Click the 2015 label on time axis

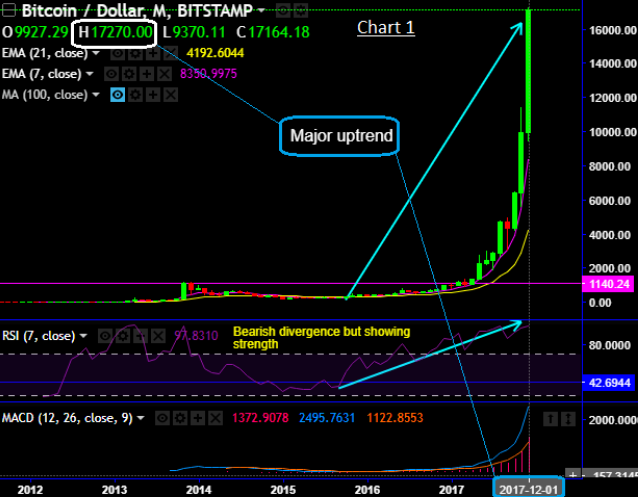pos(283,489)
